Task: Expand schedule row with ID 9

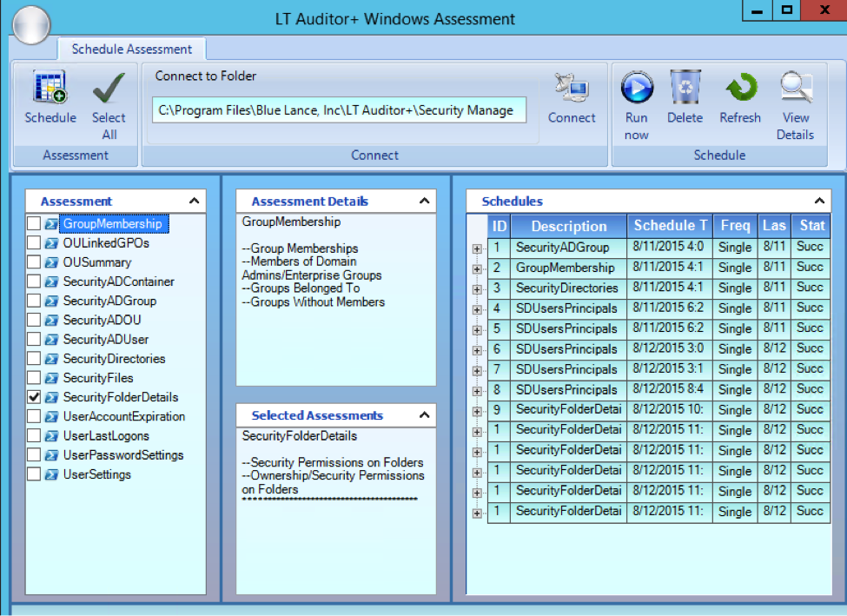Action: coord(477,411)
